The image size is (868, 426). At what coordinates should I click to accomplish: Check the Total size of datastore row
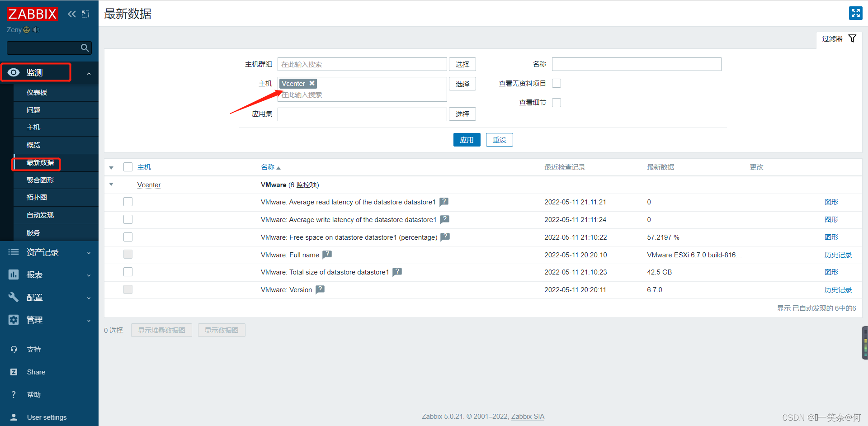[128, 272]
